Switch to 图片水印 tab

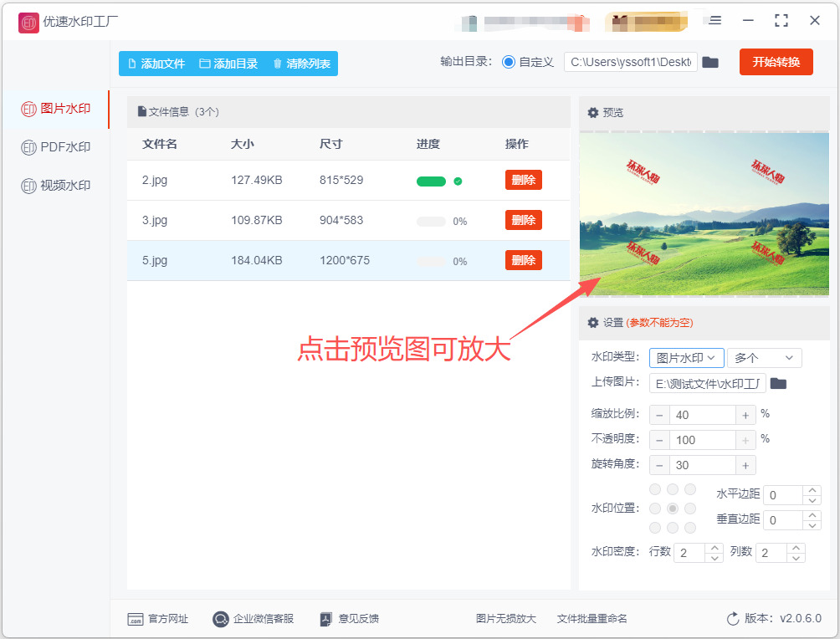(56, 109)
